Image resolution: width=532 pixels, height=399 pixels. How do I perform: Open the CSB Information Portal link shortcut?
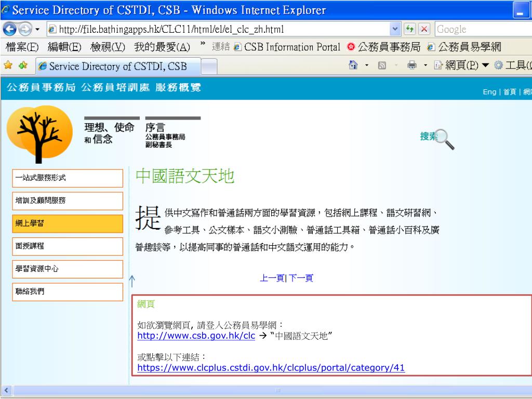click(x=287, y=47)
